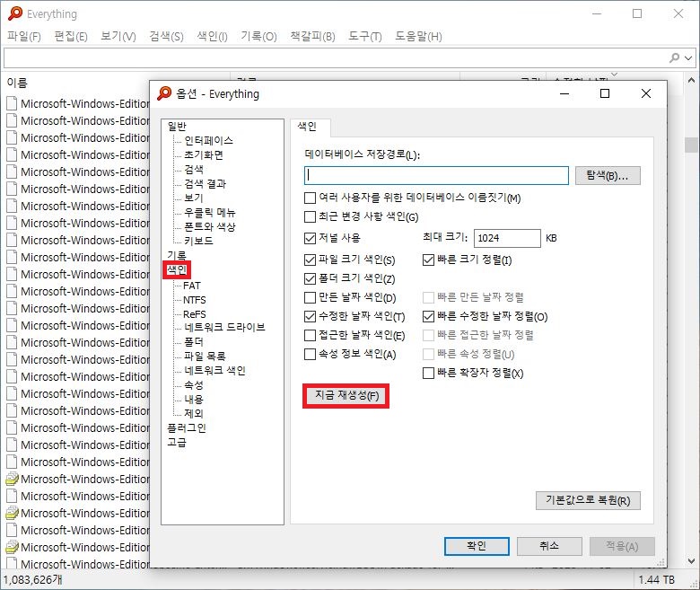This screenshot has width=700, height=590.
Task: Toggle 저널 사용 checkbox
Action: click(x=310, y=238)
